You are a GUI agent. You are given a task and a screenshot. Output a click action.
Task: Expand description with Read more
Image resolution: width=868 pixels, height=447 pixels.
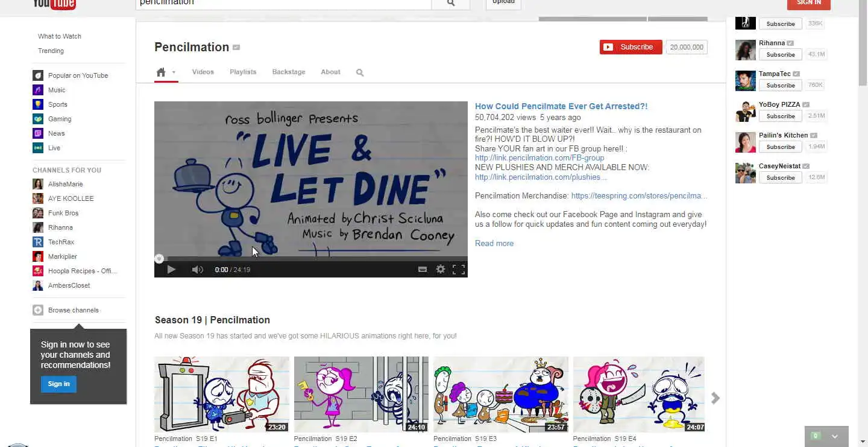[494, 243]
